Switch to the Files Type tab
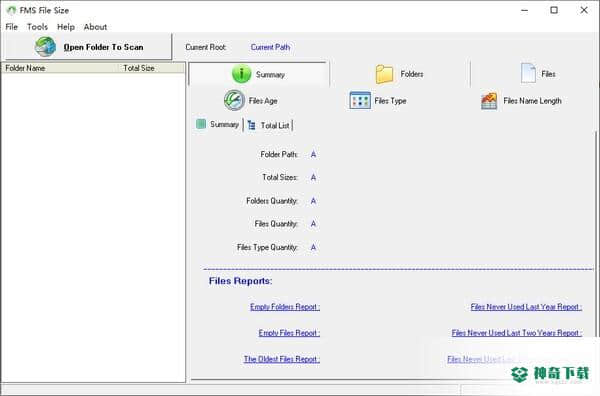Screen dimensions: 600x396 [378, 101]
